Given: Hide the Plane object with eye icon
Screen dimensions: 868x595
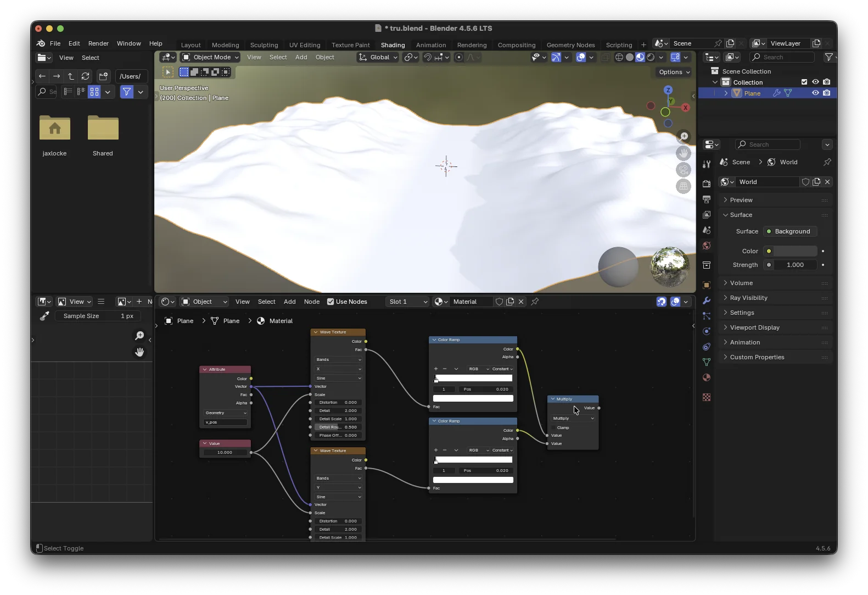Looking at the screenshot, I should coord(815,93).
